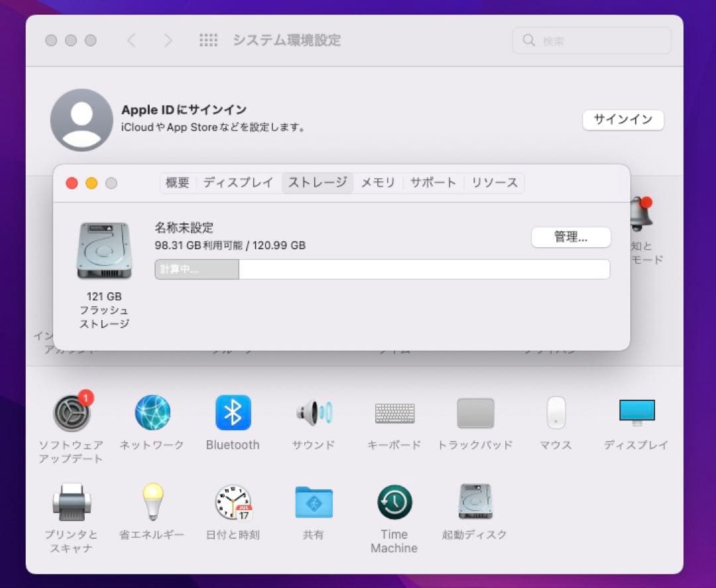The image size is (716, 588).
Task: Click the サインイン button for Apple ID
Action: click(x=623, y=120)
